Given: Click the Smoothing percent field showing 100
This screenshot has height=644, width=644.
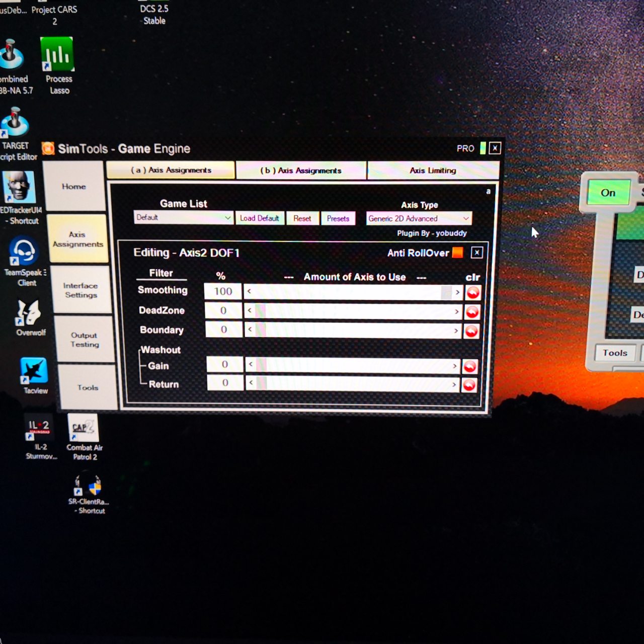Looking at the screenshot, I should (x=223, y=291).
